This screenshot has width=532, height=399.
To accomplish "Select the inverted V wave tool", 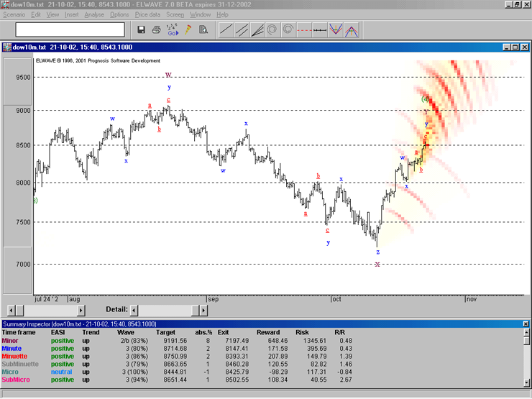I will click(352, 29).
